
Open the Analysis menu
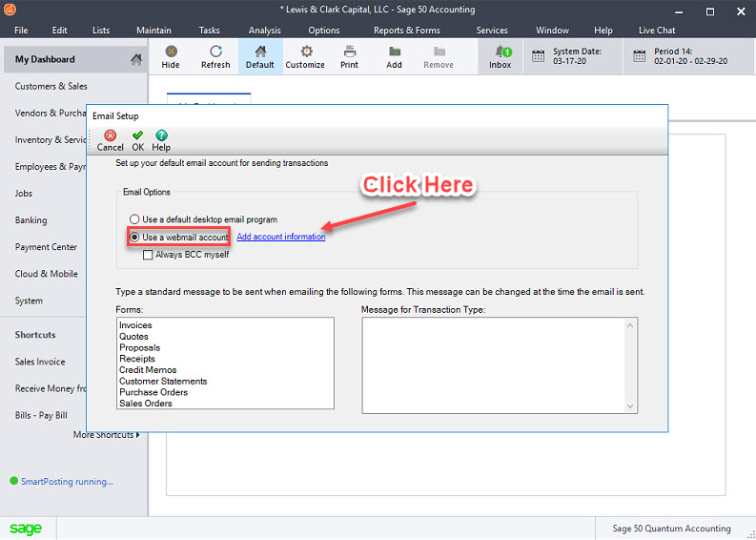click(x=265, y=30)
